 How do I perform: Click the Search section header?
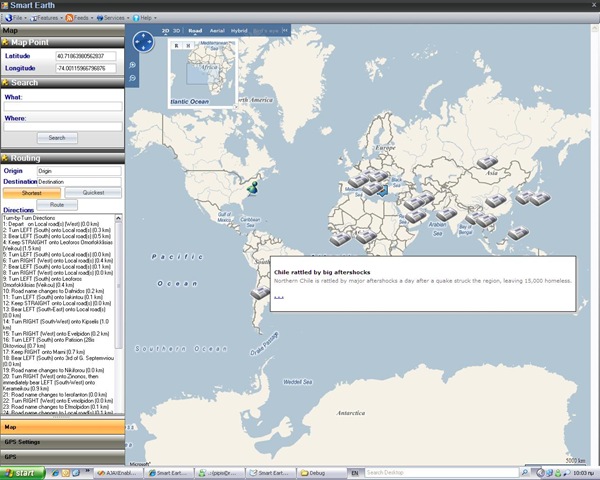coord(62,83)
